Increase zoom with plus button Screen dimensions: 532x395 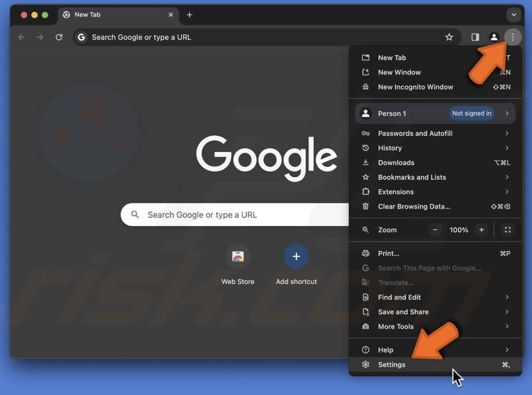point(481,230)
